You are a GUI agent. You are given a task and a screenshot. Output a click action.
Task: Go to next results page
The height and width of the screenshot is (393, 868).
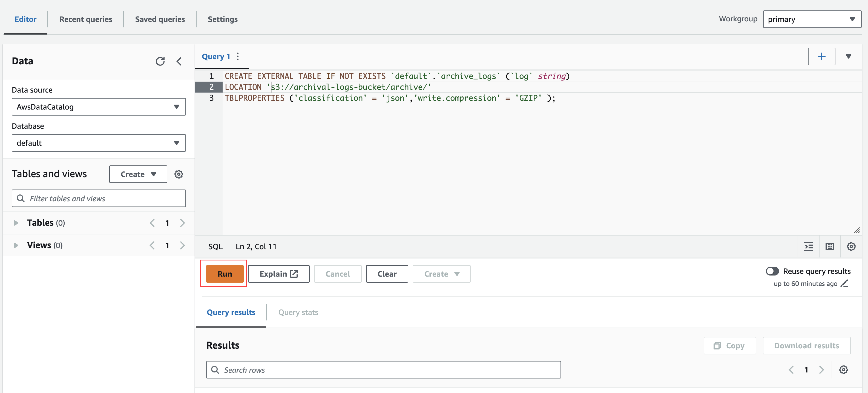click(x=821, y=370)
